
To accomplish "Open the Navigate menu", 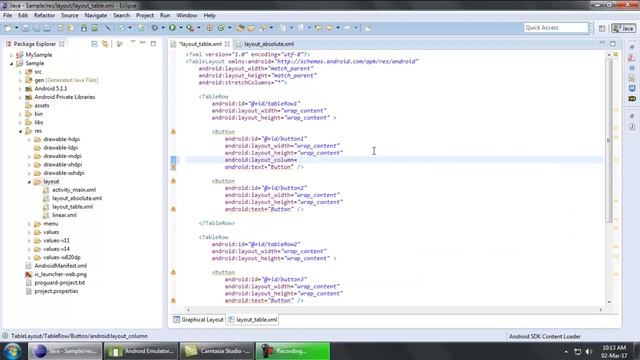I will (96, 16).
